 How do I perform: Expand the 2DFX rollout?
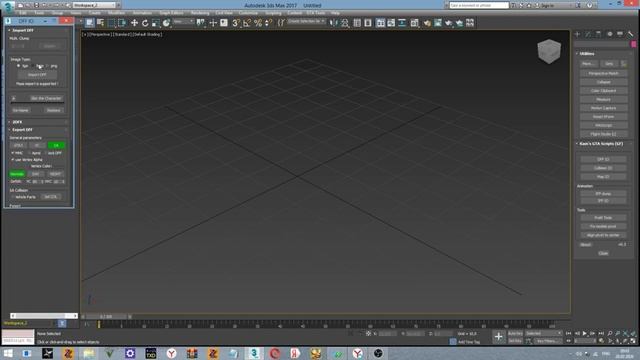(17, 122)
